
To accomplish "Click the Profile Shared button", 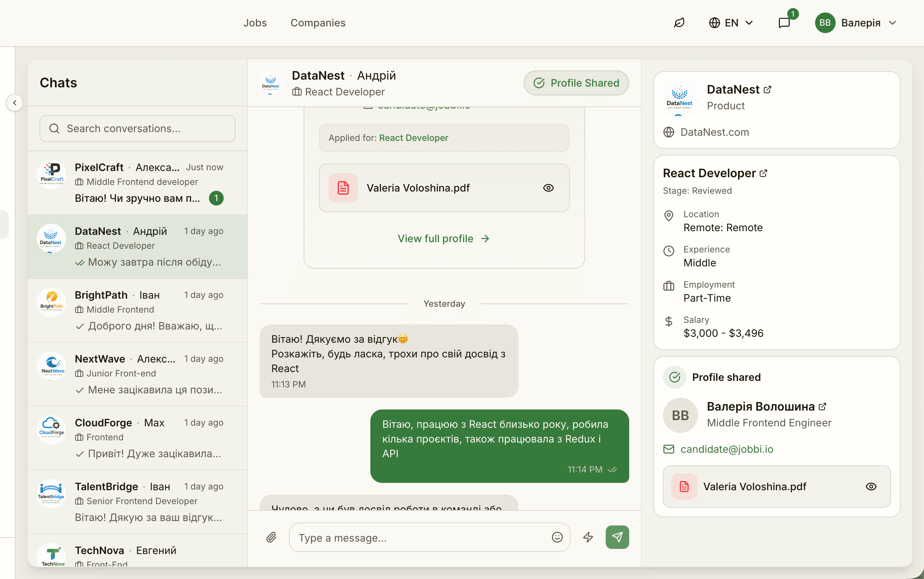I will 576,83.
